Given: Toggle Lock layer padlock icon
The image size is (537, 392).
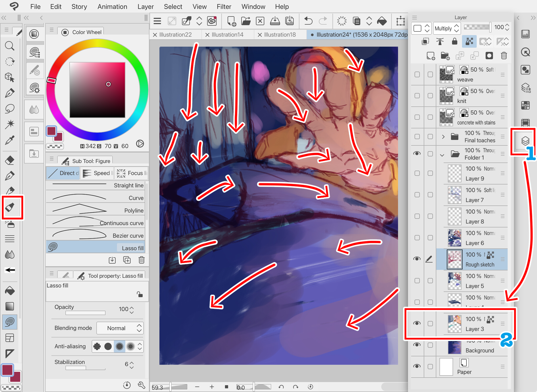Looking at the screenshot, I should 455,41.
